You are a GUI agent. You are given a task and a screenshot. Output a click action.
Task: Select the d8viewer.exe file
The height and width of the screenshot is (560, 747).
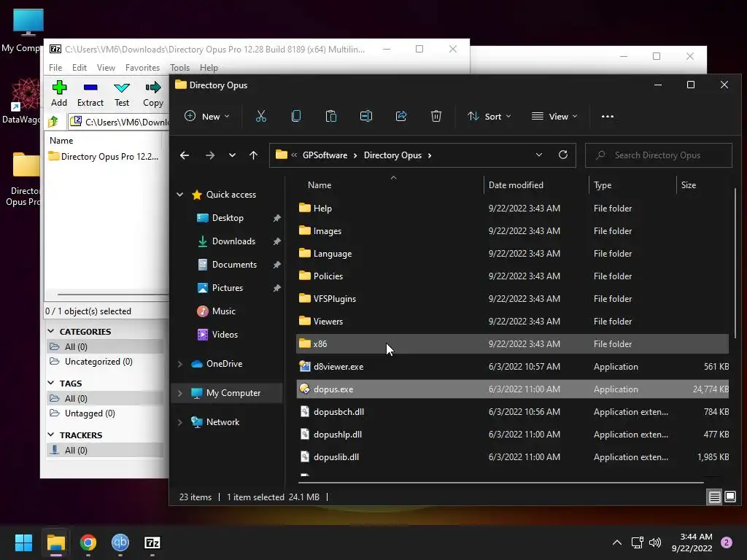pyautogui.click(x=338, y=367)
